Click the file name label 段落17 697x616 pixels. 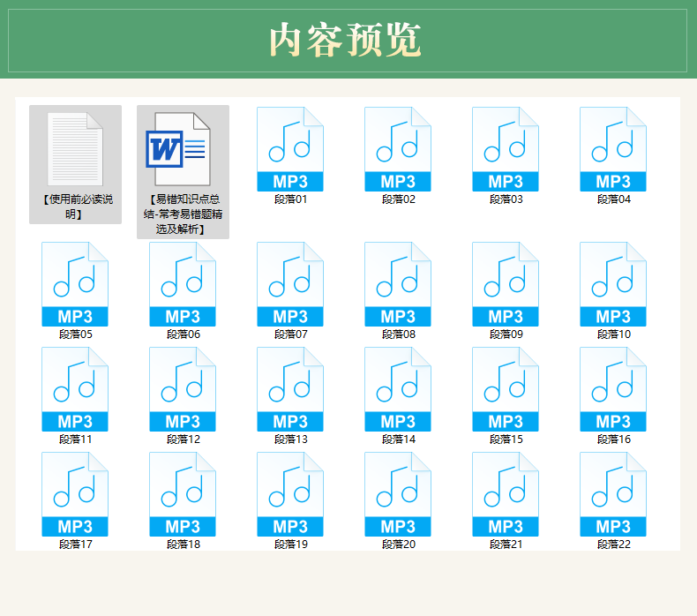[76, 544]
